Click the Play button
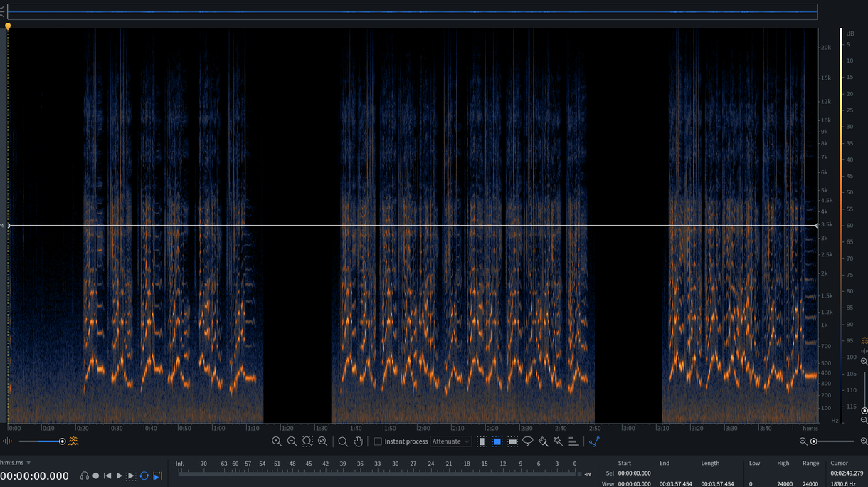Image resolution: width=868 pixels, height=487 pixels. (x=120, y=476)
